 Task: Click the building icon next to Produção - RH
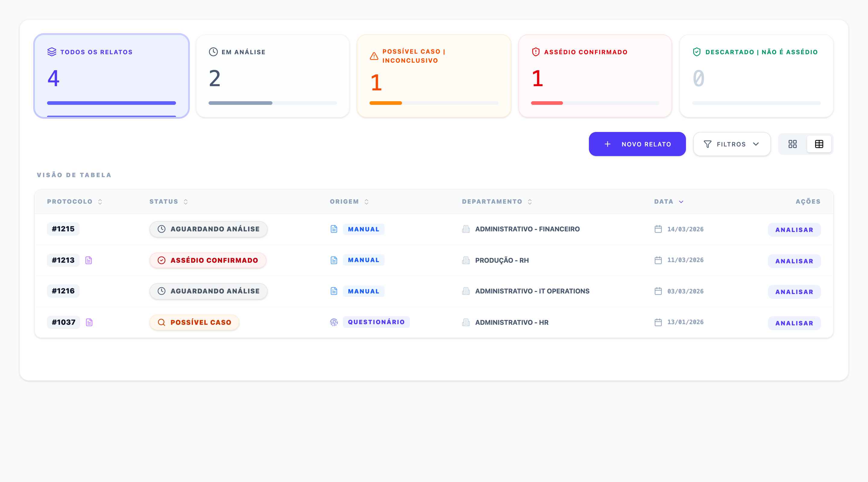[x=466, y=260]
